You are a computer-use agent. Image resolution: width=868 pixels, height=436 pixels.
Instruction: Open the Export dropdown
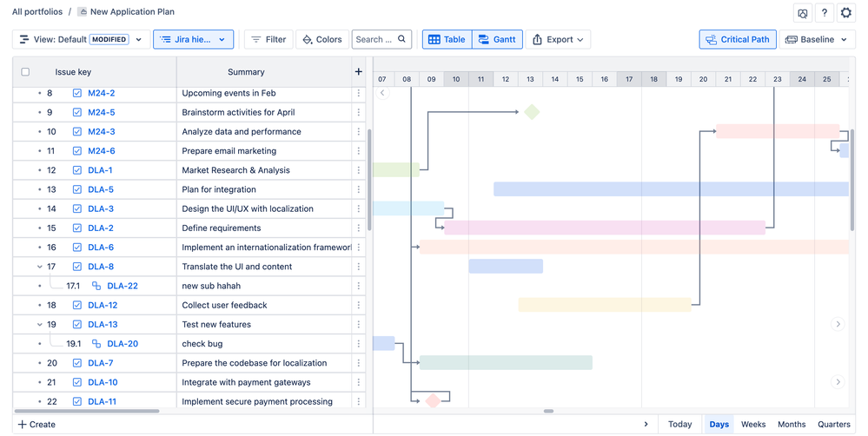pos(558,39)
